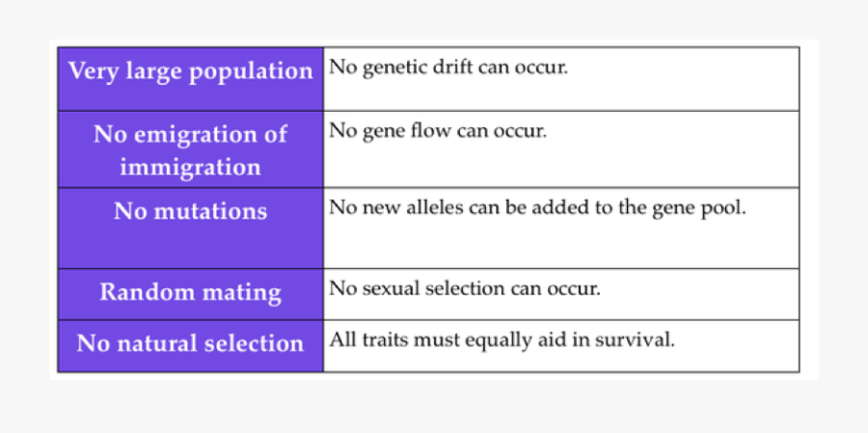Click the word "immigration" in the purple column

click(x=190, y=167)
